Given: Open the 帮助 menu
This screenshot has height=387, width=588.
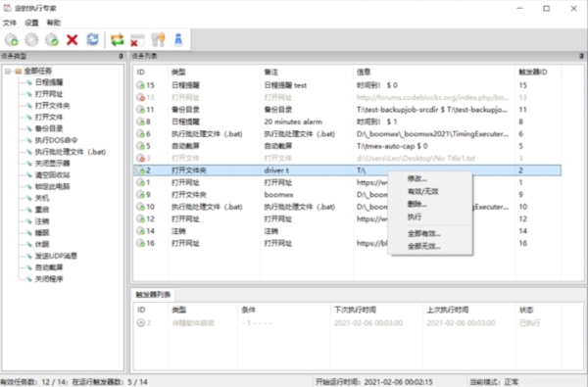Looking at the screenshot, I should [x=54, y=23].
